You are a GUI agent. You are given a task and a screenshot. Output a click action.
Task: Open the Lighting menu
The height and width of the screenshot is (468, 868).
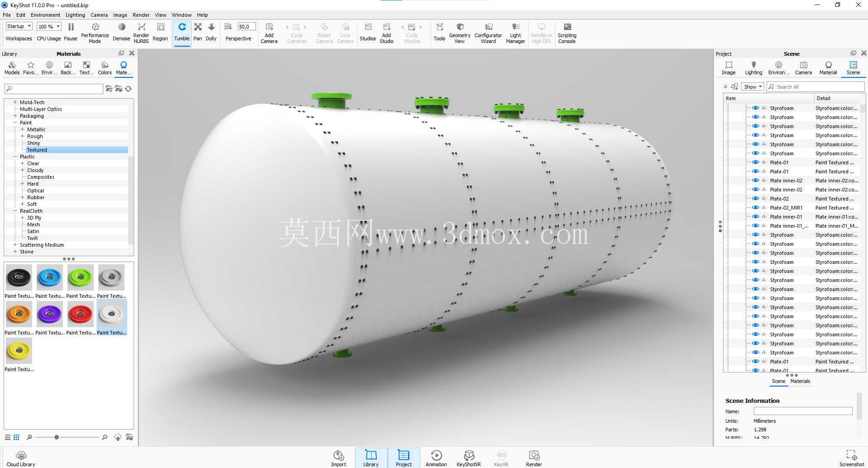(x=75, y=15)
